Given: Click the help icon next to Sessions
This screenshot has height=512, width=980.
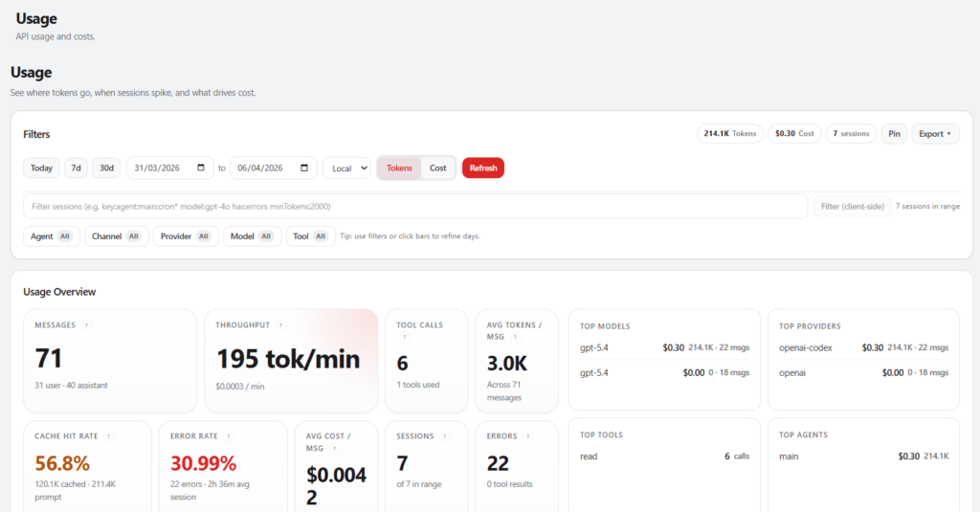Looking at the screenshot, I should coord(444,436).
